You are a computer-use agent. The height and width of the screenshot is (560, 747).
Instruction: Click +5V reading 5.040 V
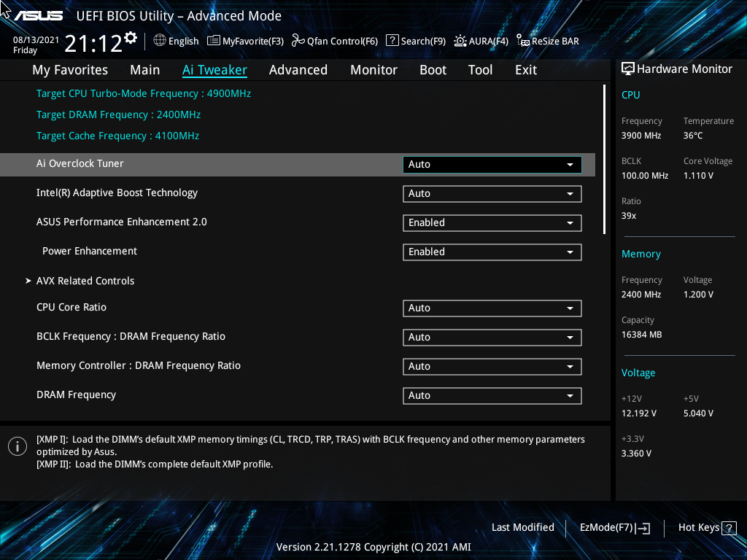pos(698,413)
